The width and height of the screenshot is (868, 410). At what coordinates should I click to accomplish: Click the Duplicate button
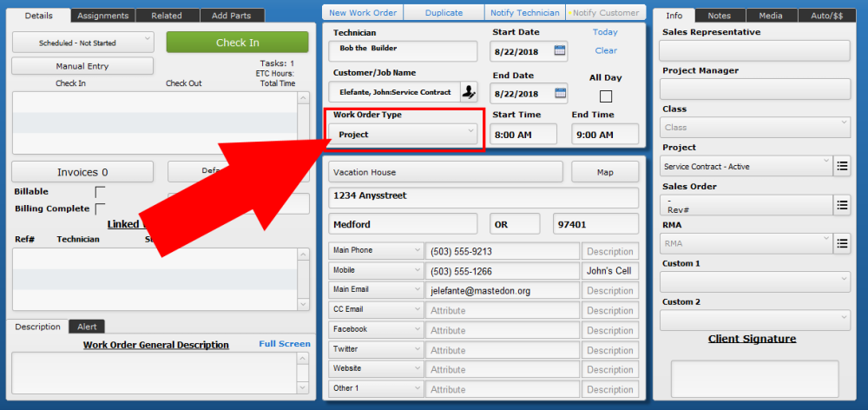click(x=444, y=12)
